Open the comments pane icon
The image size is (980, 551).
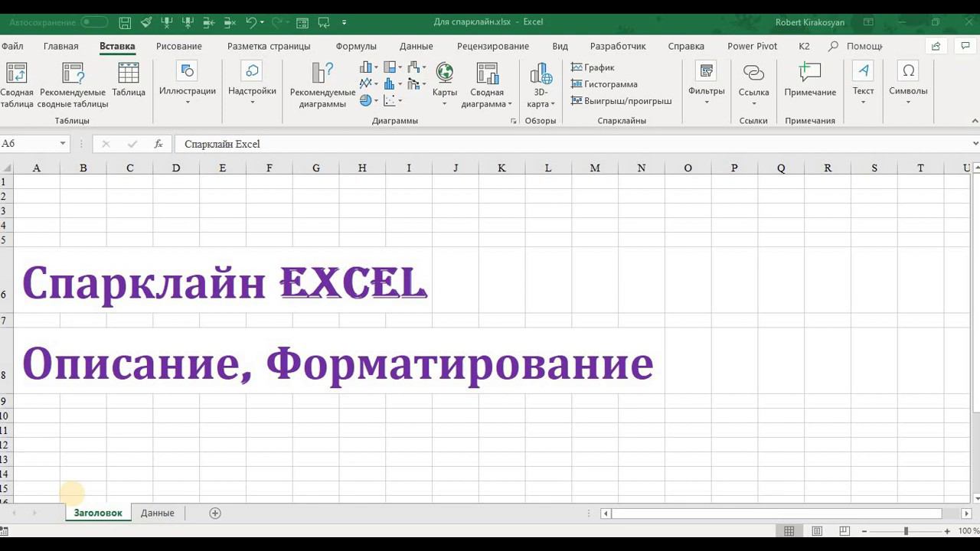[965, 46]
